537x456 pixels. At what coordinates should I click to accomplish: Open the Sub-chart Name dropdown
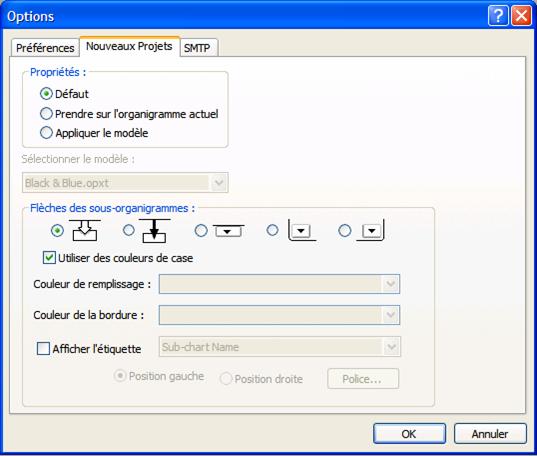(x=279, y=347)
